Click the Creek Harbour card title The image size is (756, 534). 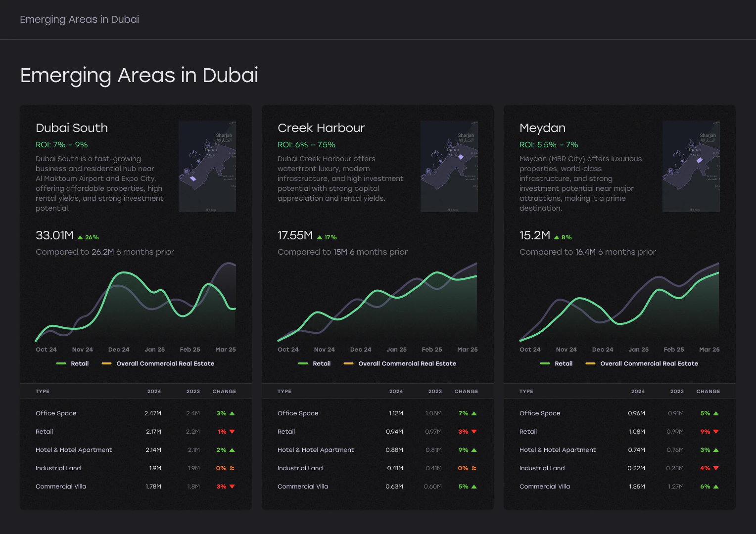[x=321, y=128]
